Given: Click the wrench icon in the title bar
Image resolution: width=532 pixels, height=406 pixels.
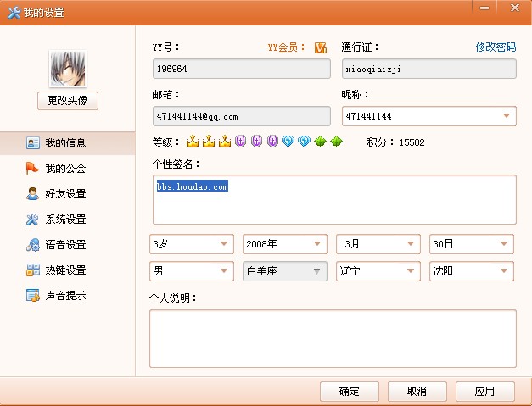Looking at the screenshot, I should [14, 13].
